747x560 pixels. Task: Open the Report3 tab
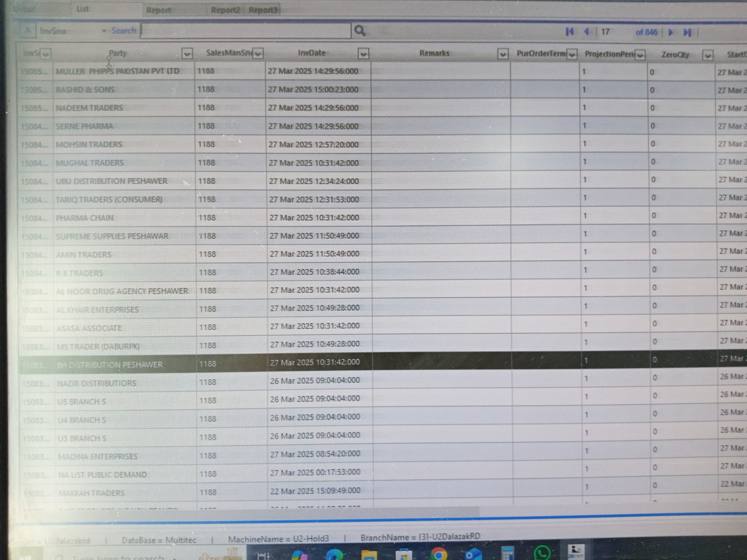(x=263, y=10)
